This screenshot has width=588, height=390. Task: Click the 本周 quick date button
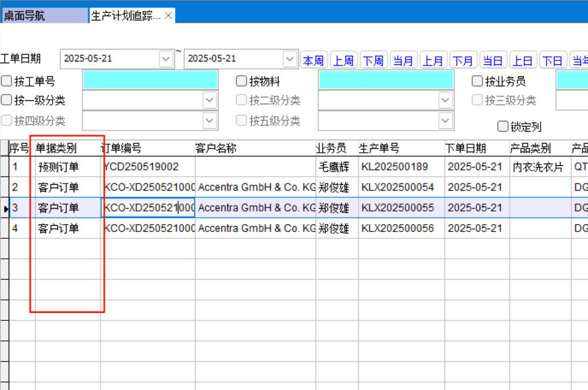pos(313,60)
